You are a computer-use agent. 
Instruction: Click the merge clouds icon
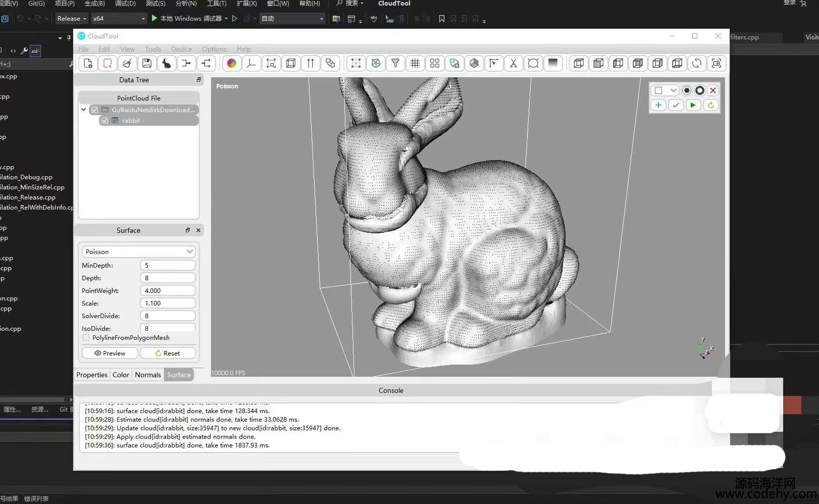point(186,63)
